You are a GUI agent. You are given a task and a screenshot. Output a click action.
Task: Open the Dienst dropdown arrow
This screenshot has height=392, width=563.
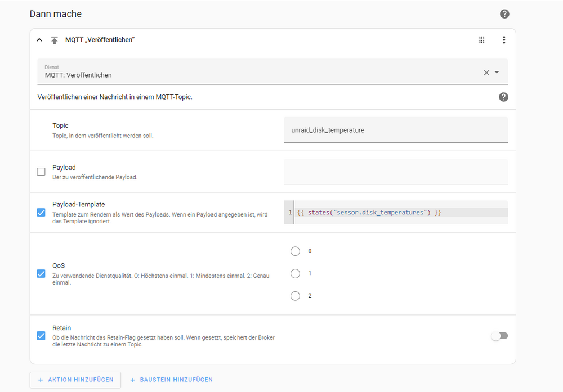tap(497, 72)
